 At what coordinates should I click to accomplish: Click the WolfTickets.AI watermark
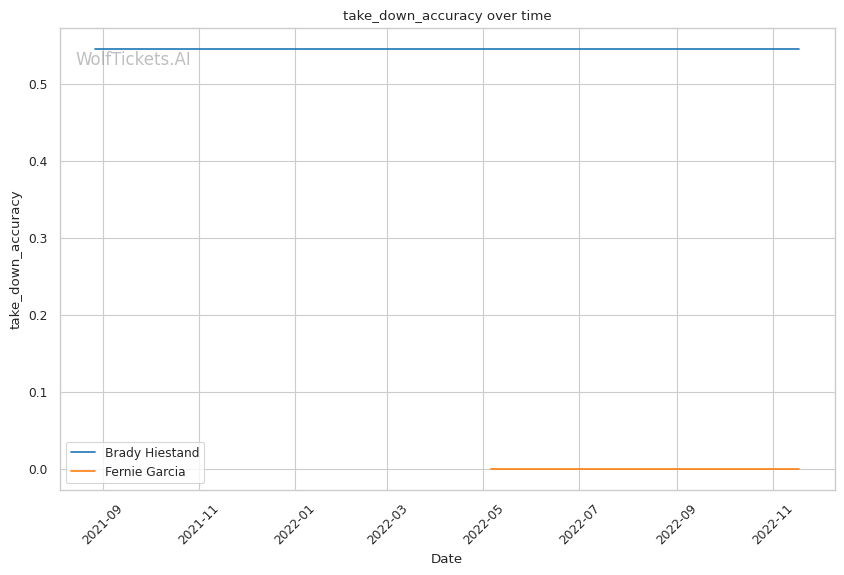[133, 59]
